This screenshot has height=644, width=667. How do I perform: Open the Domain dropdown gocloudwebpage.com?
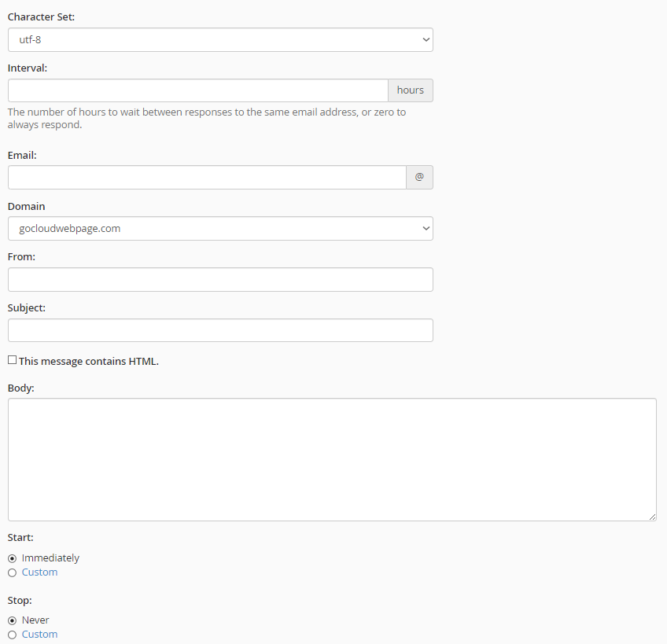coord(220,228)
